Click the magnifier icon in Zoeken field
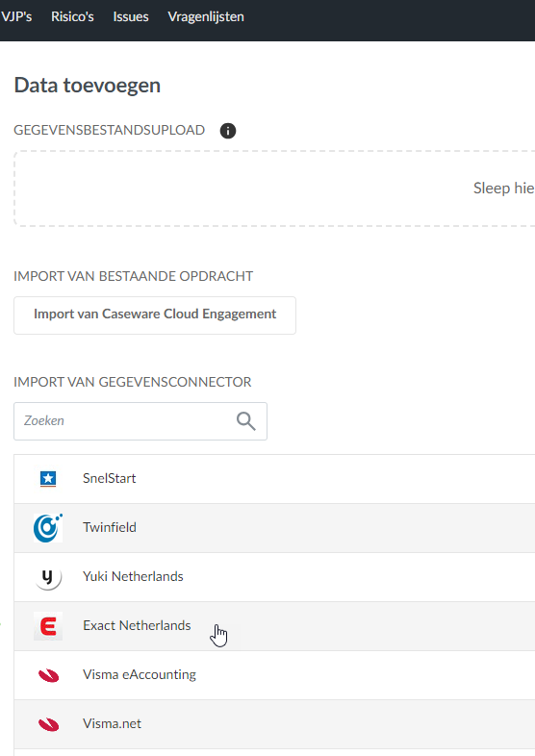535x756 pixels. point(246,421)
